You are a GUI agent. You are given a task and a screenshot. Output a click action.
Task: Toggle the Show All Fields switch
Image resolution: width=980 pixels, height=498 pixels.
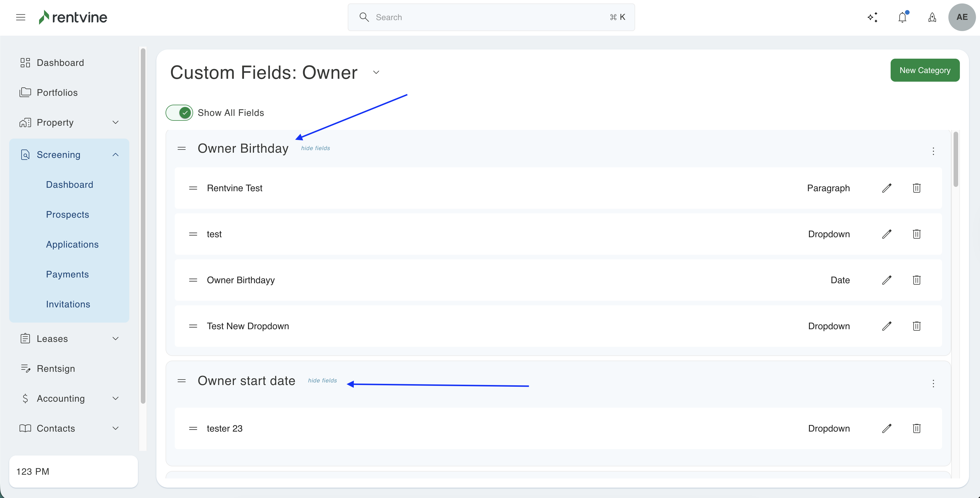pos(179,113)
